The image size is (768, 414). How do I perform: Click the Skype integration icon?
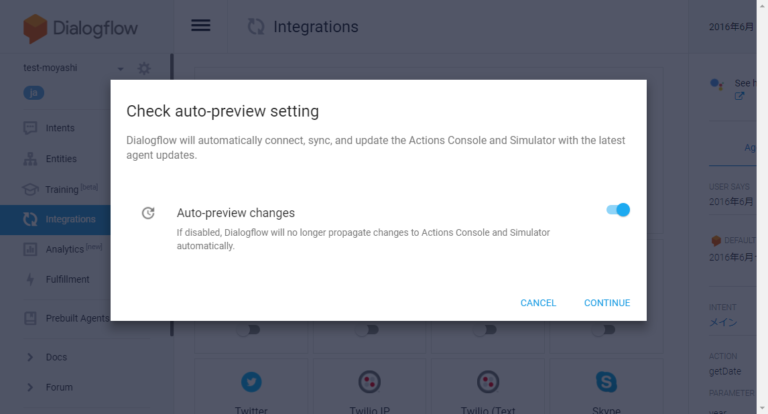pyautogui.click(x=606, y=382)
